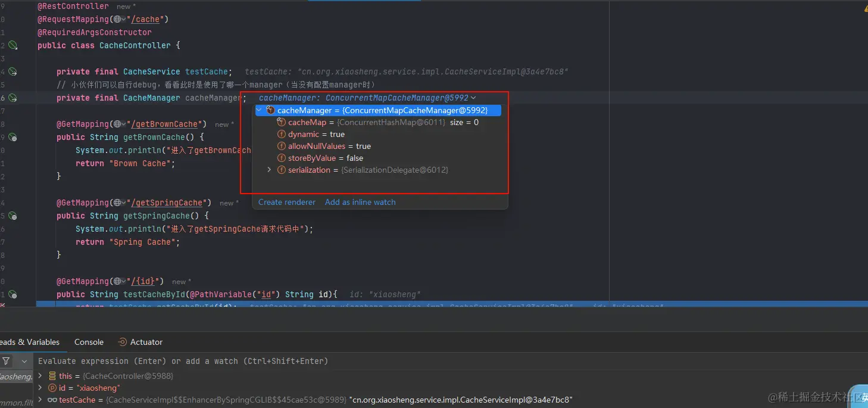The width and height of the screenshot is (868, 408).
Task: Click the globe icon before "/{id}" mapping
Action: click(x=117, y=281)
